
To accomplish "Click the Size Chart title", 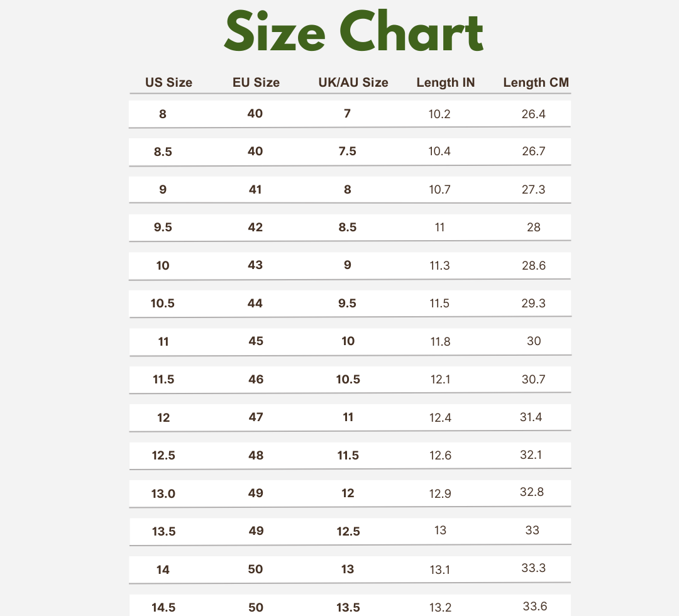I will point(354,33).
